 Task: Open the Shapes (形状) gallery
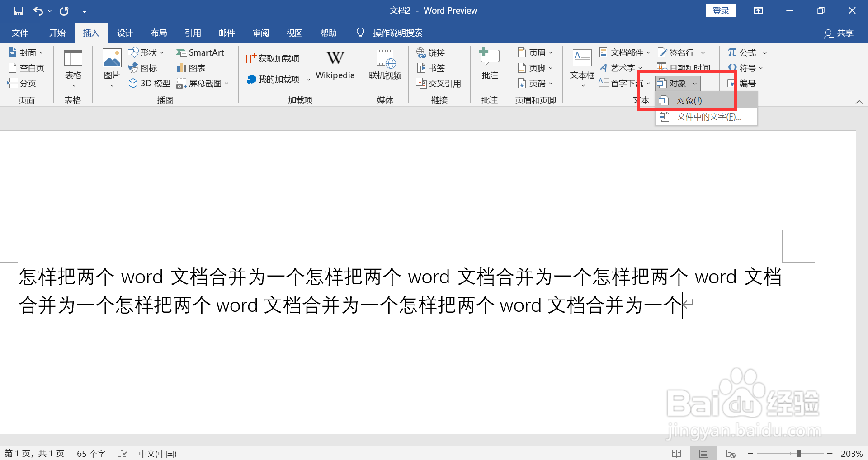tap(146, 53)
